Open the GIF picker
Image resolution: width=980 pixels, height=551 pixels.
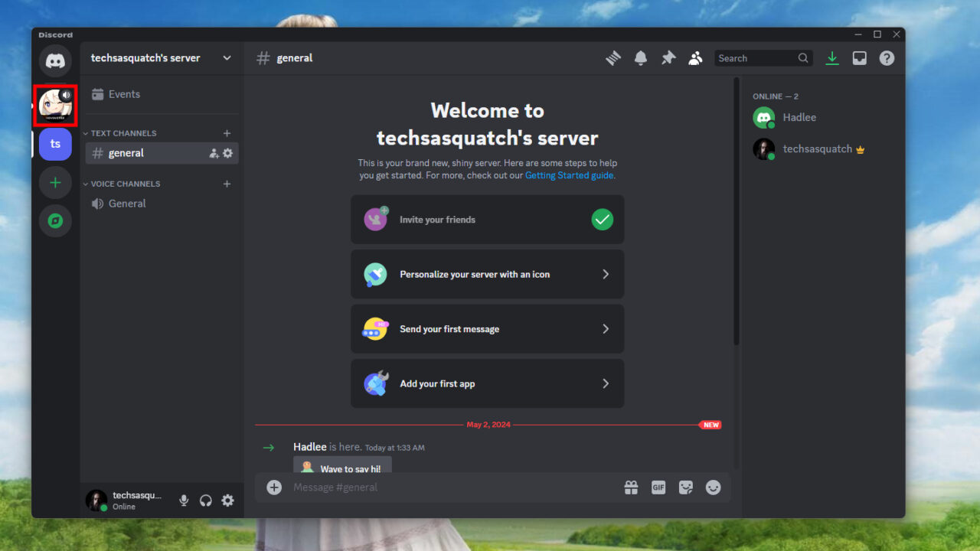658,487
